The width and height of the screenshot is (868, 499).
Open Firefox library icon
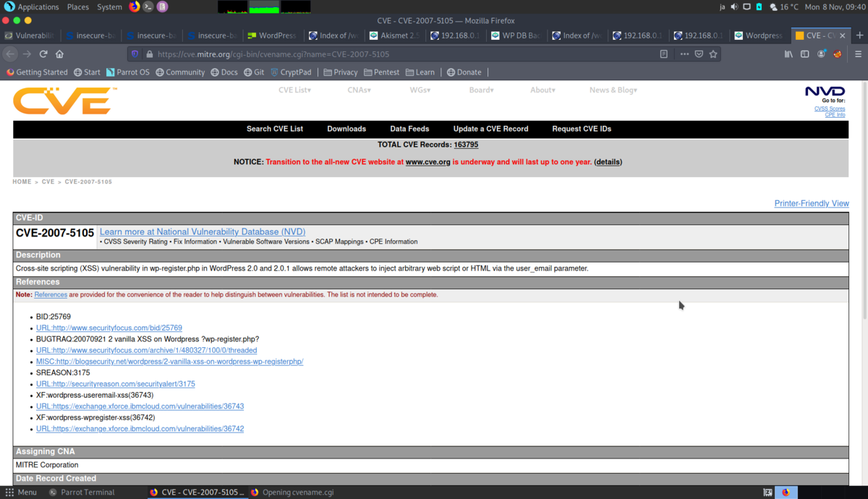tap(788, 54)
